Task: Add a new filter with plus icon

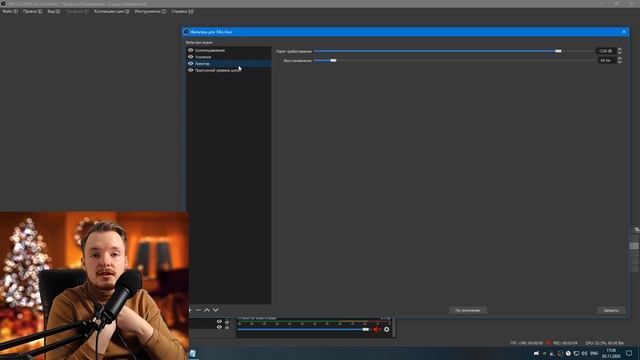Action: [191, 310]
